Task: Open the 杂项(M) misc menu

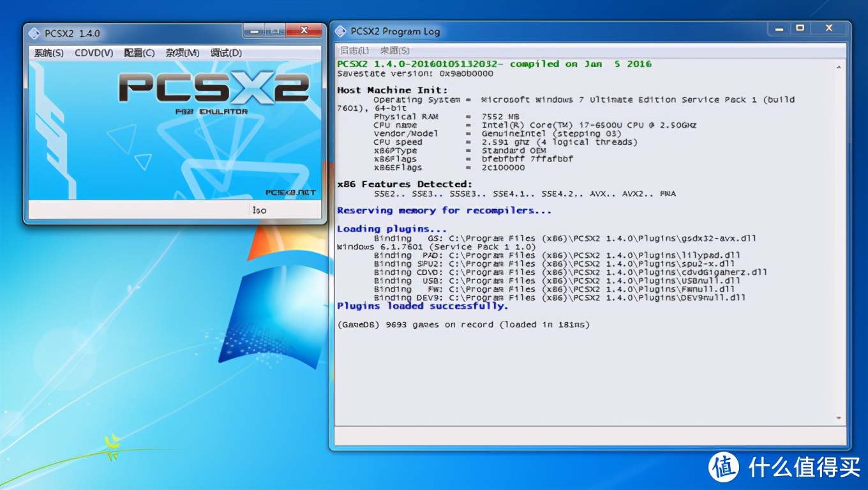Action: (183, 53)
